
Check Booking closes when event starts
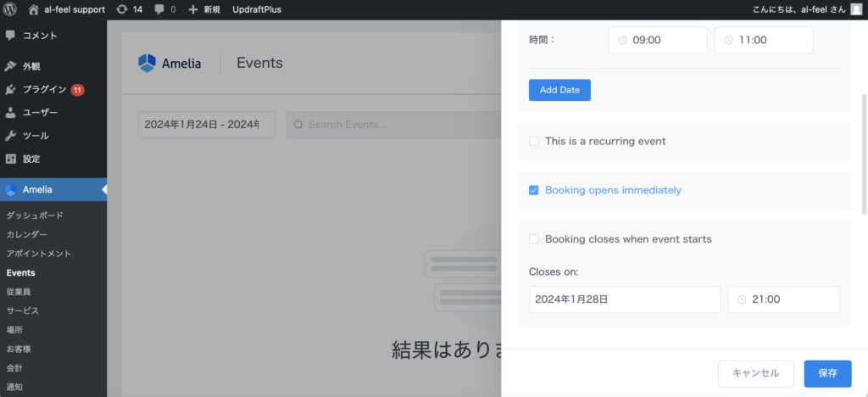(534, 239)
